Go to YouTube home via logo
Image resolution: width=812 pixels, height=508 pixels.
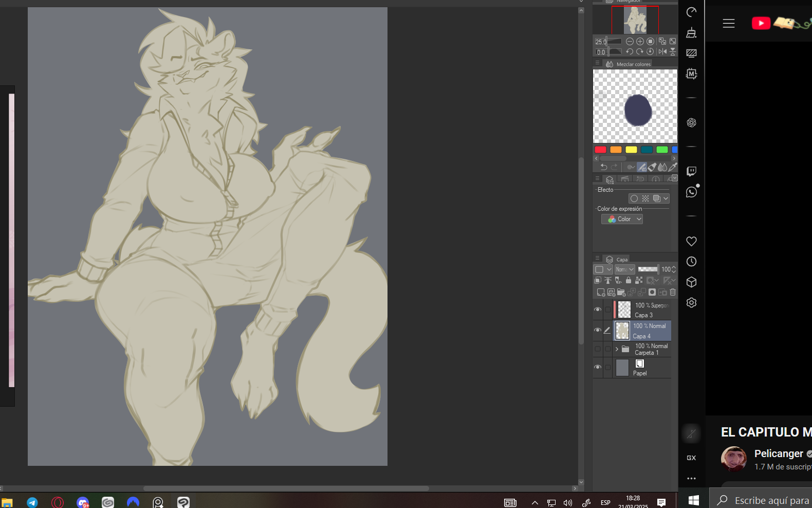[781, 23]
